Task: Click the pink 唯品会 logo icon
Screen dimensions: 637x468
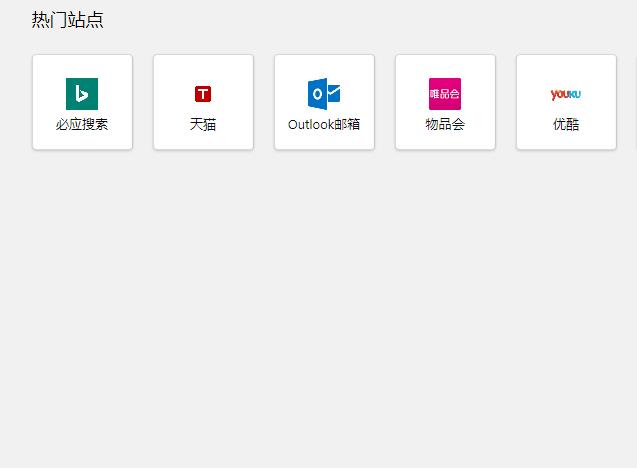Action: click(445, 94)
